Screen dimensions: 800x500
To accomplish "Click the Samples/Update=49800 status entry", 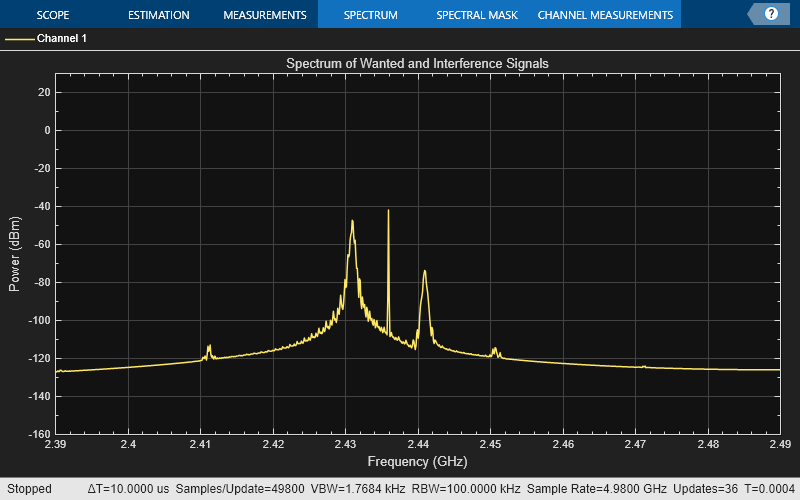I will pos(240,489).
